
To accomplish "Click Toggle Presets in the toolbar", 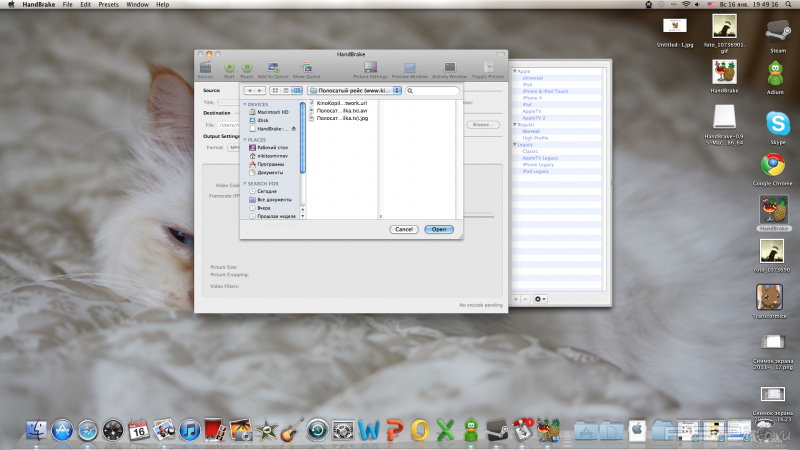I will coord(486,68).
